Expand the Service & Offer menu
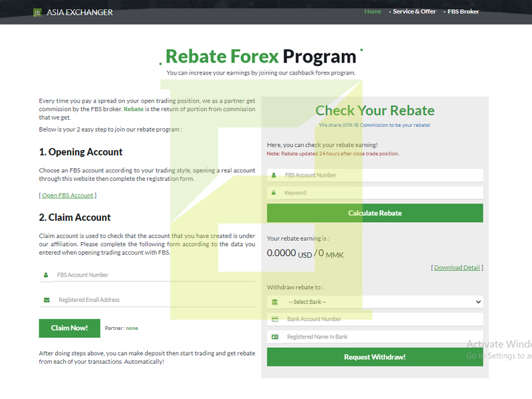532x399 pixels. [x=414, y=11]
